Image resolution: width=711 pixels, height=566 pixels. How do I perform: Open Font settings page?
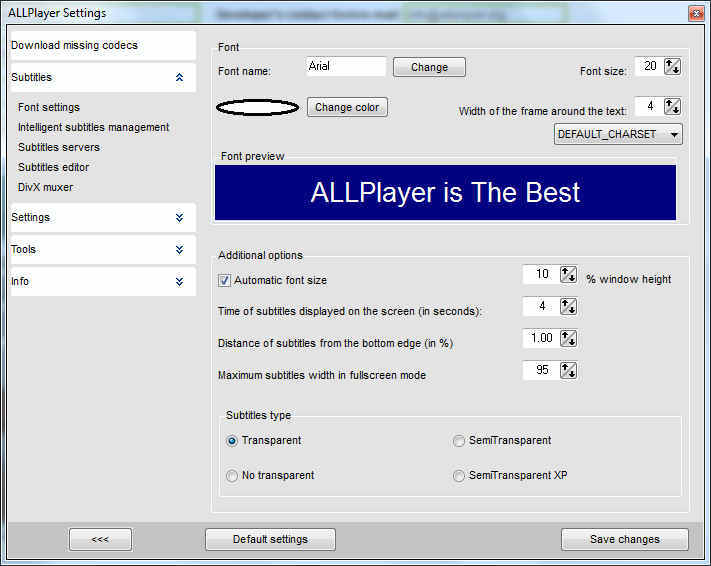tap(49, 107)
